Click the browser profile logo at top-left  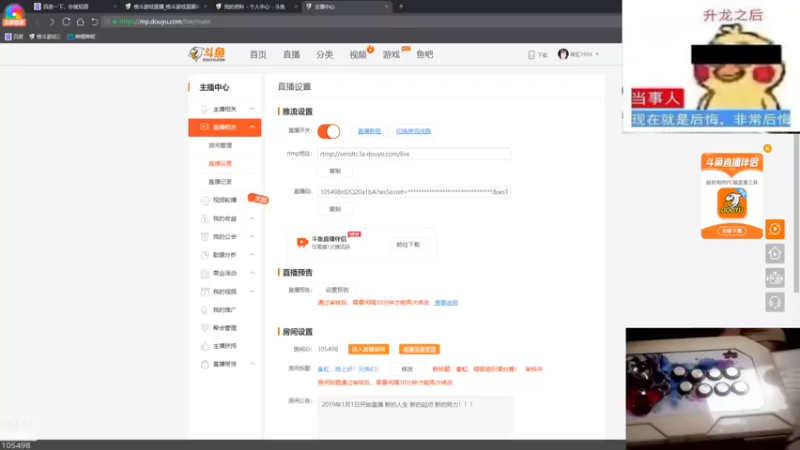(x=14, y=14)
